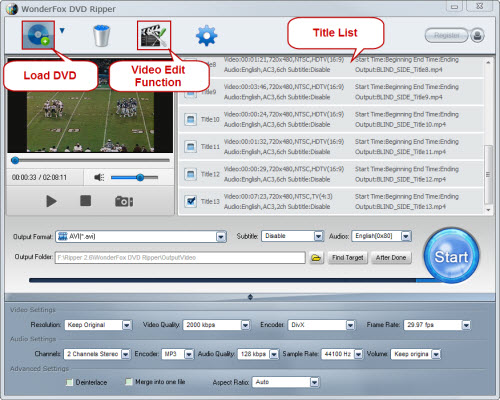
Task: Open the gear settings icon
Action: [x=206, y=36]
